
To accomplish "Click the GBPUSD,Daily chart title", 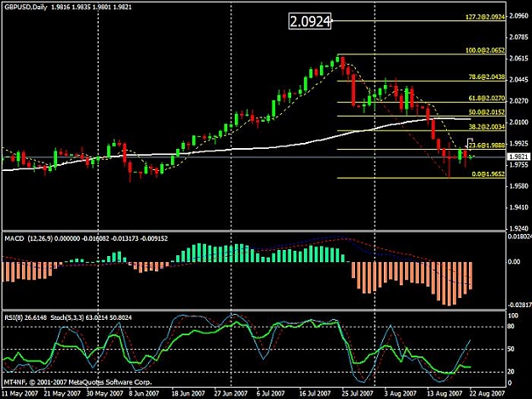I will click(x=26, y=7).
